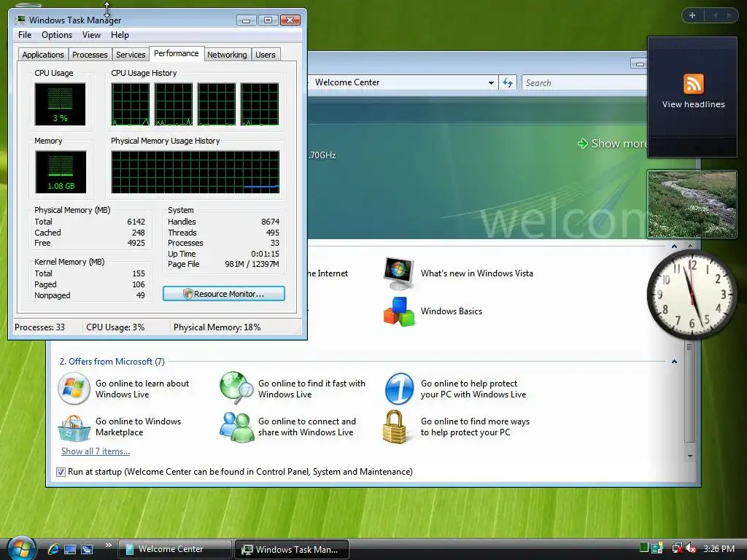The width and height of the screenshot is (747, 560).
Task: Click muted volume tray icon
Action: 692,548
